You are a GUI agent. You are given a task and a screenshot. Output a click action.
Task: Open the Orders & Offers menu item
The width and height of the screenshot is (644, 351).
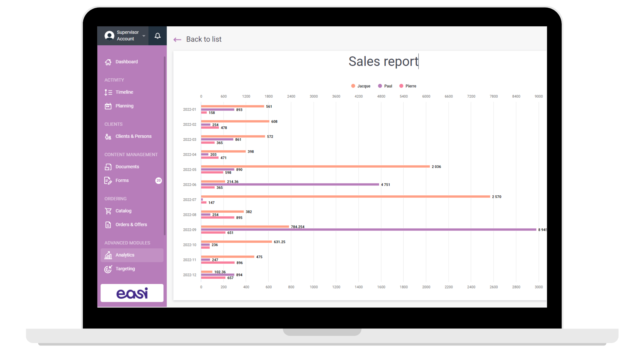[131, 225]
